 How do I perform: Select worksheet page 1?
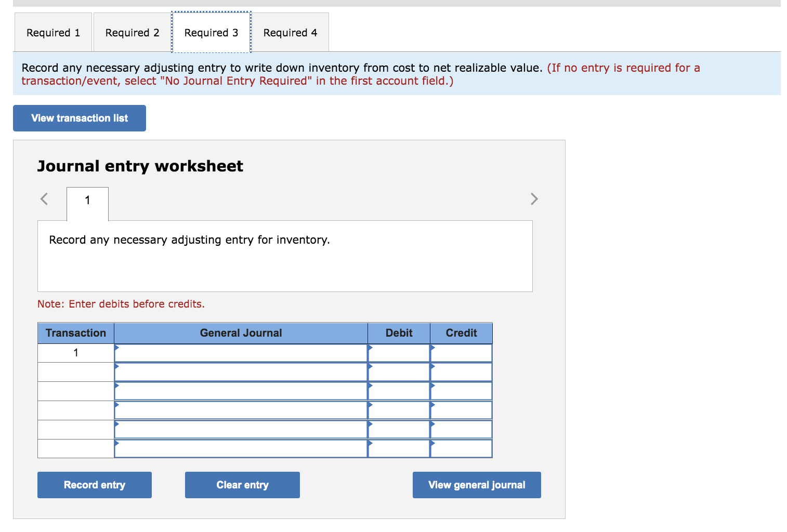87,200
